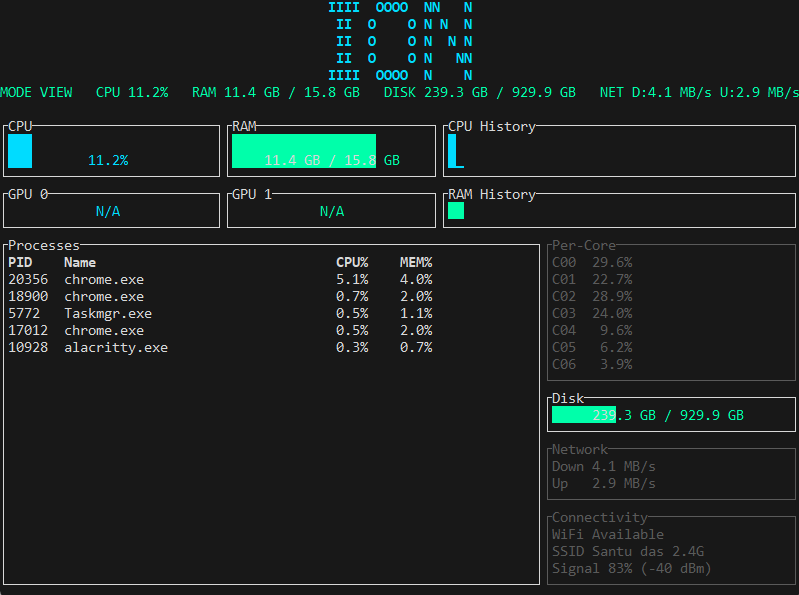The height and width of the screenshot is (595, 799).
Task: Select the RAM usage gauge bar
Action: click(x=304, y=151)
